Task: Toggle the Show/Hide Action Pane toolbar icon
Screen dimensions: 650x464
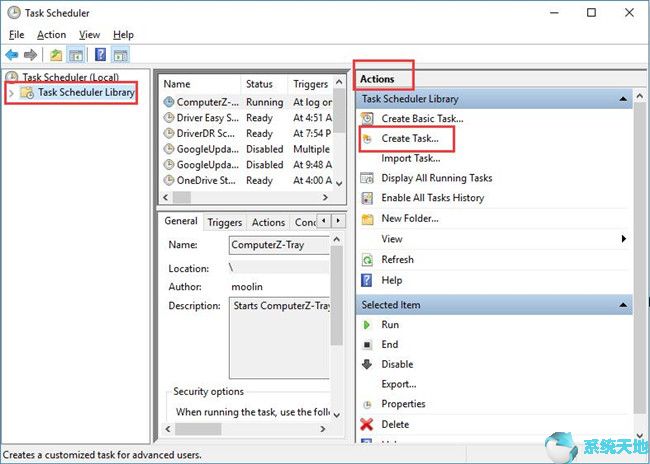Action: pos(121,55)
